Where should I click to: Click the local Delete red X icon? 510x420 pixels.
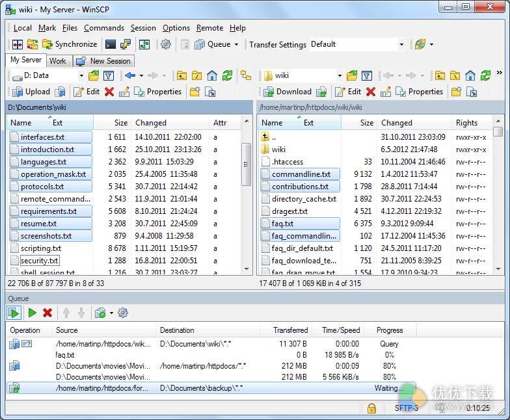(x=109, y=92)
